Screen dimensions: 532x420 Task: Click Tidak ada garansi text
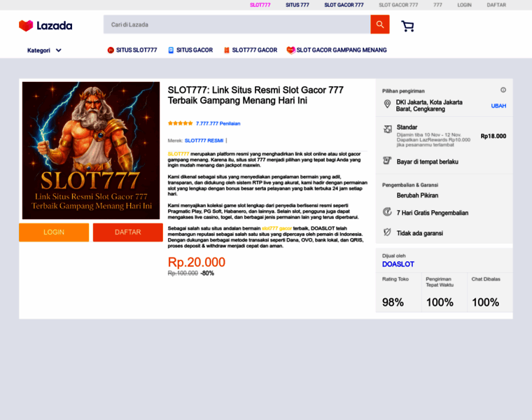click(420, 233)
